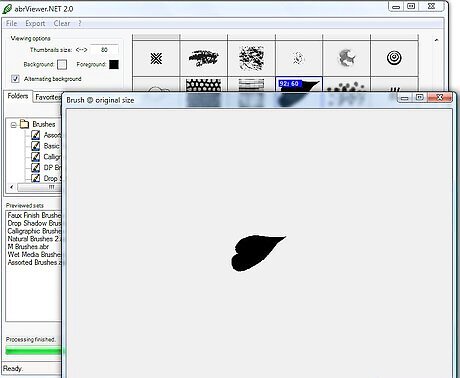Click the abrViewer feather app icon
460x378 pixels.
[x=7, y=9]
